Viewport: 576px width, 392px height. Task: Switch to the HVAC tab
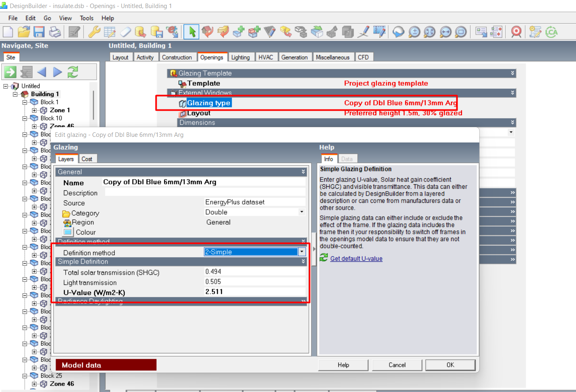coord(266,57)
